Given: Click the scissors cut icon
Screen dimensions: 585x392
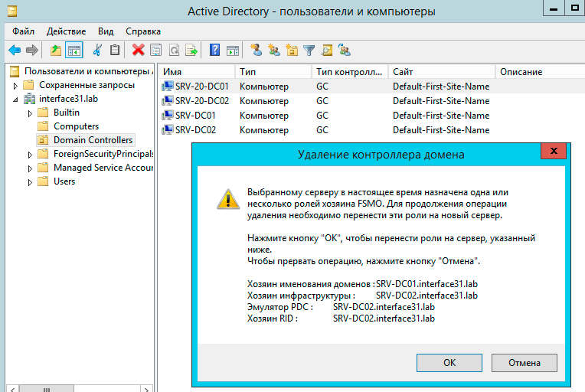Looking at the screenshot, I should [x=97, y=51].
